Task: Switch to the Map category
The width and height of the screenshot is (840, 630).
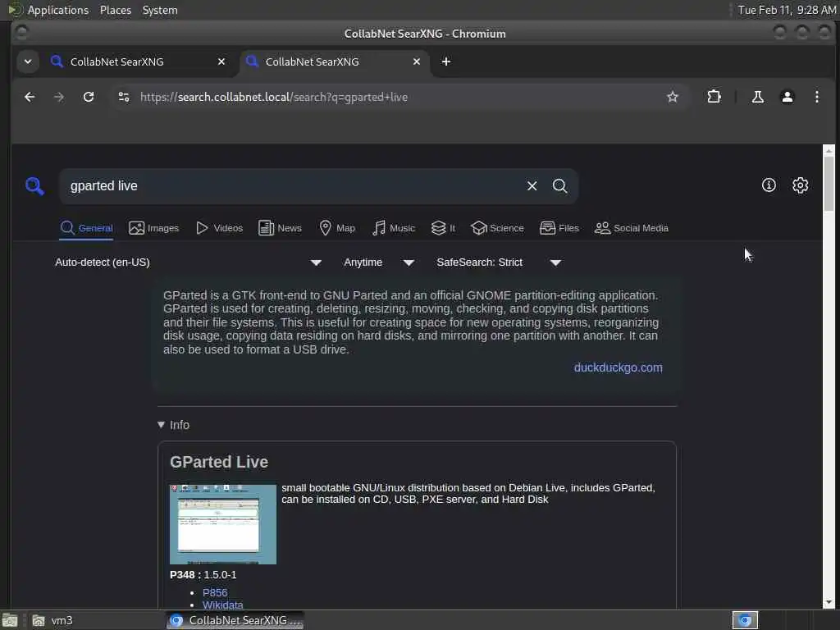Action: (x=337, y=228)
